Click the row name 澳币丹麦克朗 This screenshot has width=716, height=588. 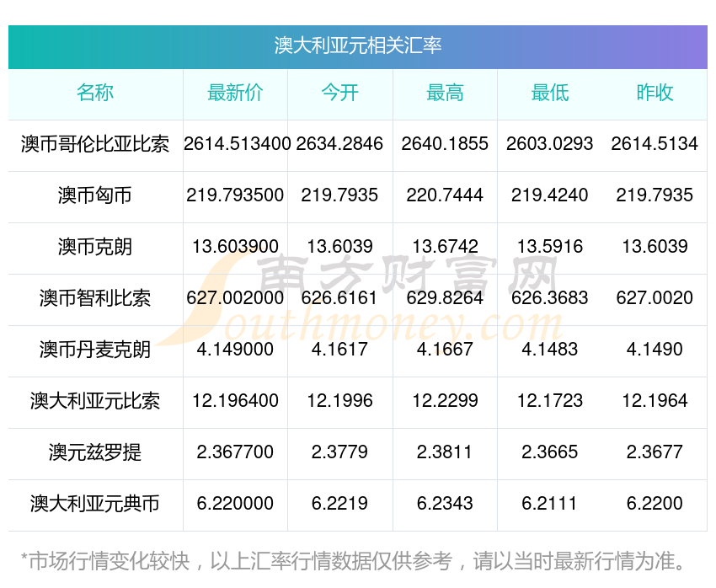click(x=95, y=350)
